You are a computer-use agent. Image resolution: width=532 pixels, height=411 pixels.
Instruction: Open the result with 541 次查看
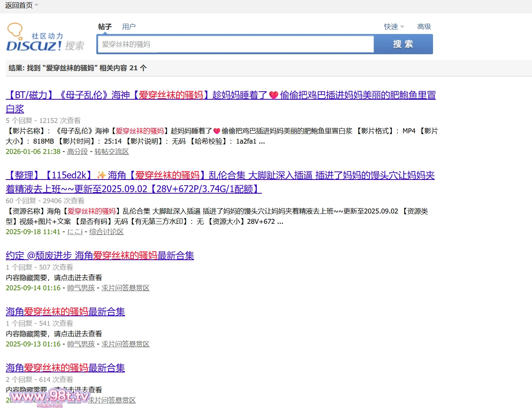pos(65,312)
